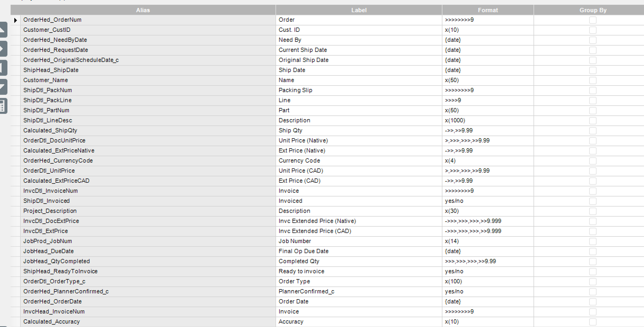644x327 pixels.
Task: Click the InvcHead_InvoiceNum alias cell
Action: tap(148, 312)
